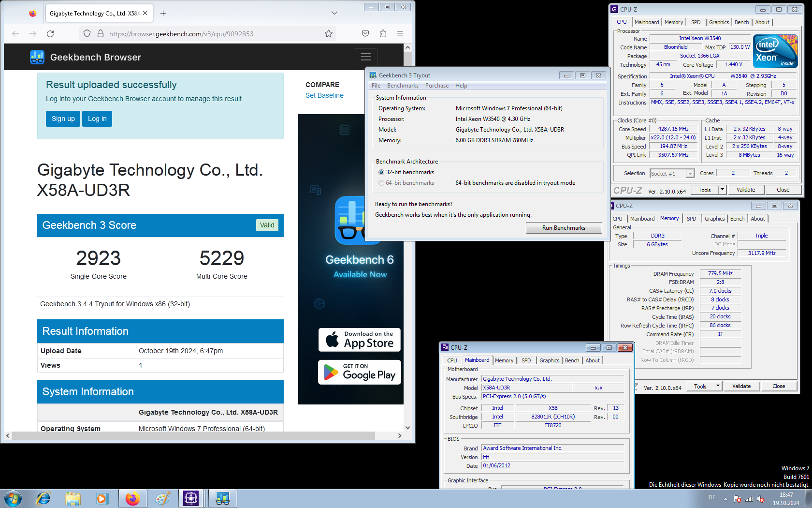Click the Valid badge on Geekbench score
The image size is (812, 508).
[x=267, y=225]
